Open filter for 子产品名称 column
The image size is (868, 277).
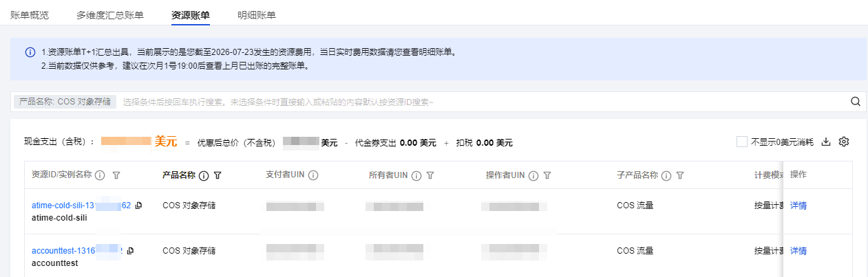click(680, 176)
